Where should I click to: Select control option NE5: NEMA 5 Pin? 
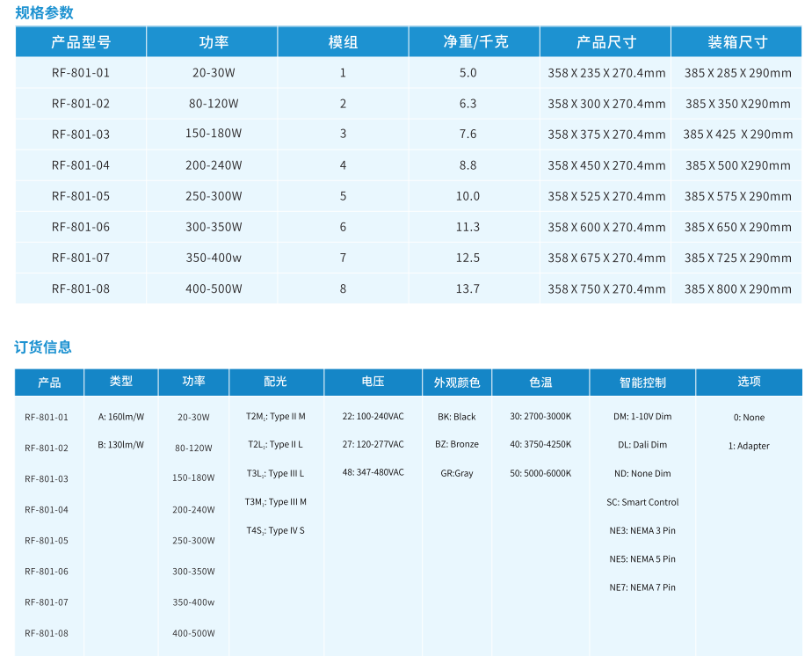click(x=642, y=559)
